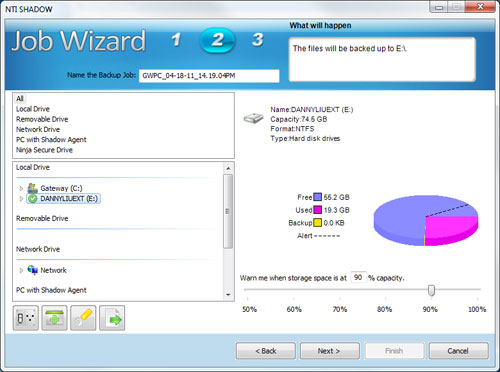
Task: Close the NTI Shadow window
Action: [x=480, y=7]
